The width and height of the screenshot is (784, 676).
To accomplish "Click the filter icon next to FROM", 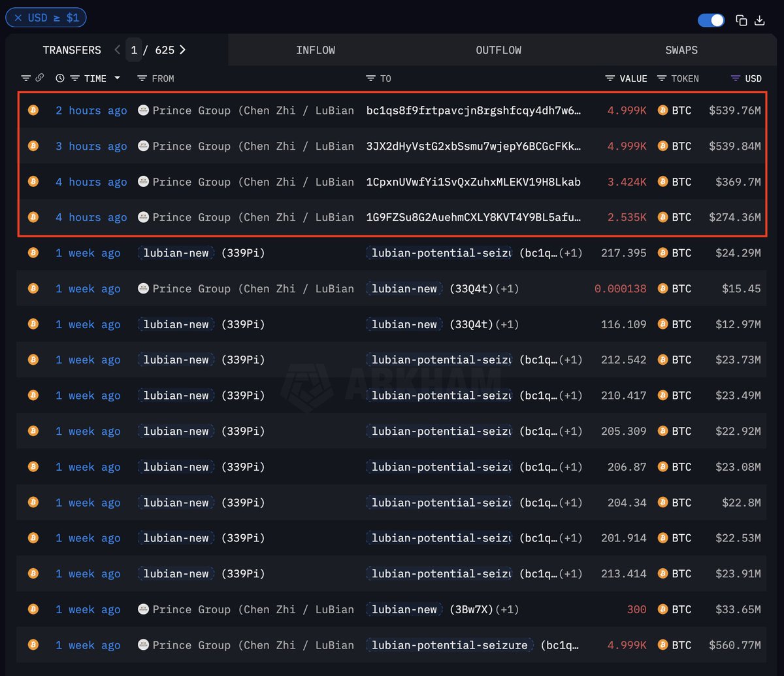I will [142, 78].
